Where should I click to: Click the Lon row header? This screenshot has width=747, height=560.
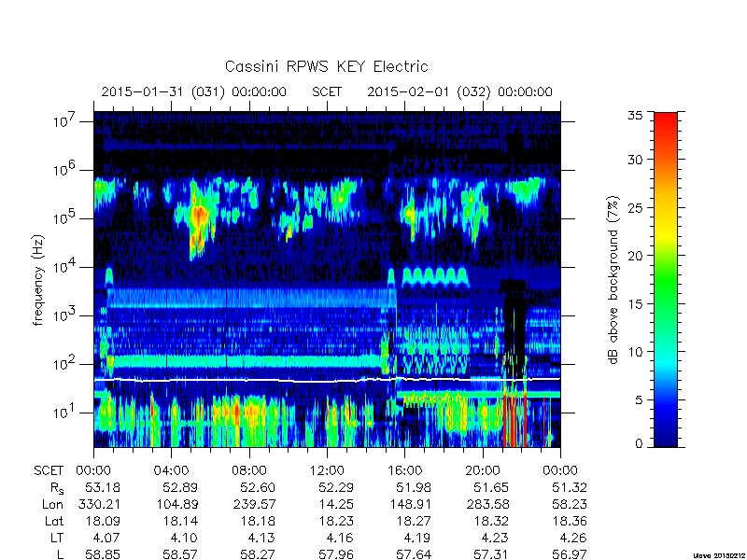52,505
